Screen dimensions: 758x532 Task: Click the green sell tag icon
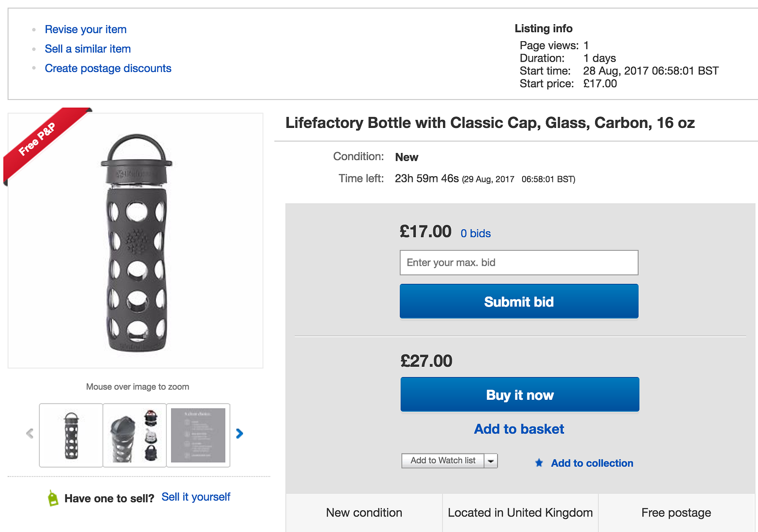(53, 498)
